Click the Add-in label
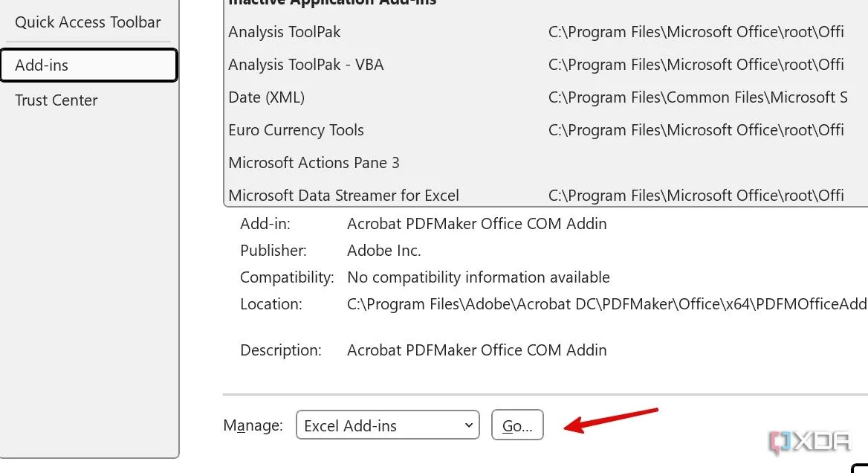Viewport: 868px width, 473px height. pyautogui.click(x=265, y=224)
